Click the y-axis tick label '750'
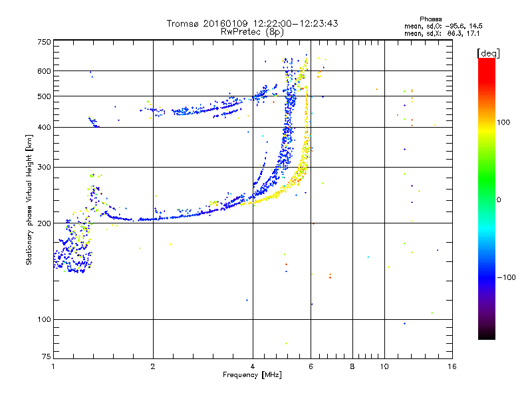Screen dimensions: 532x399 click(44, 41)
